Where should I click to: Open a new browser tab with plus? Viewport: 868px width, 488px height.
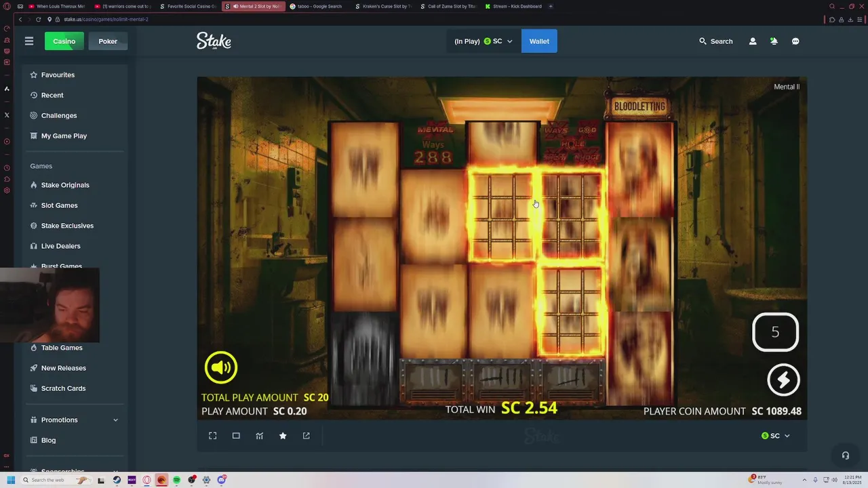coord(551,6)
